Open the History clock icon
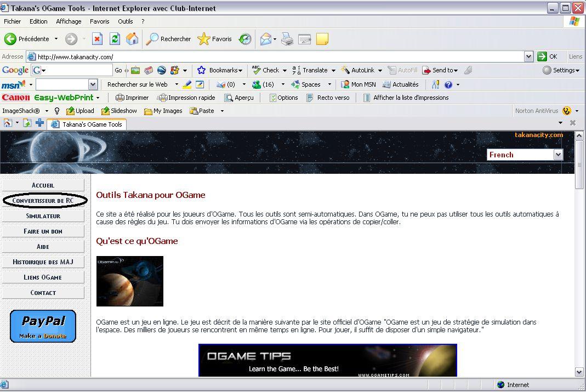586x392 pixels. (x=245, y=39)
